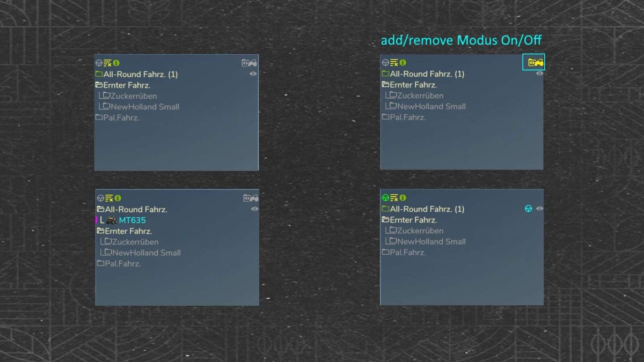
Task: Select the MT635 vehicle entry
Action: [x=132, y=220]
